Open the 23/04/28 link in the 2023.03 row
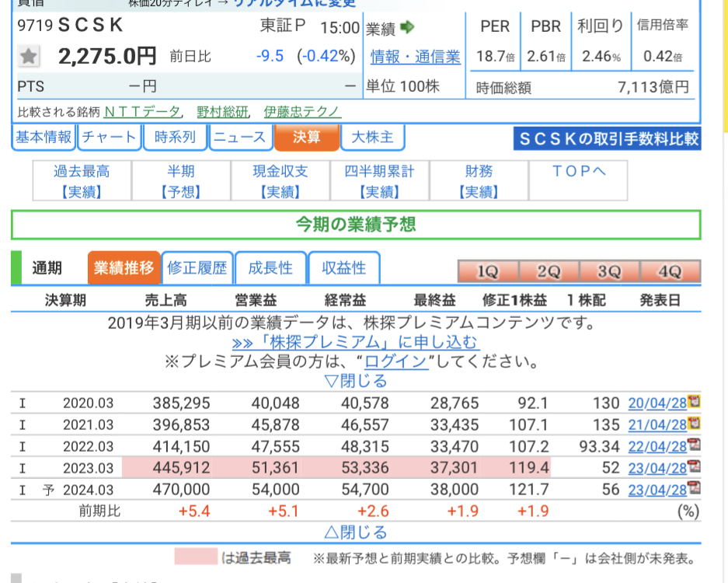 (x=657, y=468)
